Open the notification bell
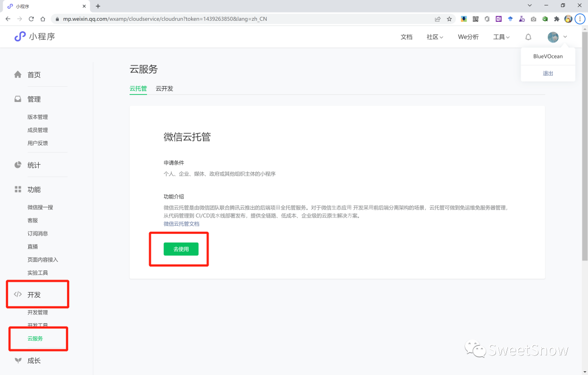 click(528, 37)
